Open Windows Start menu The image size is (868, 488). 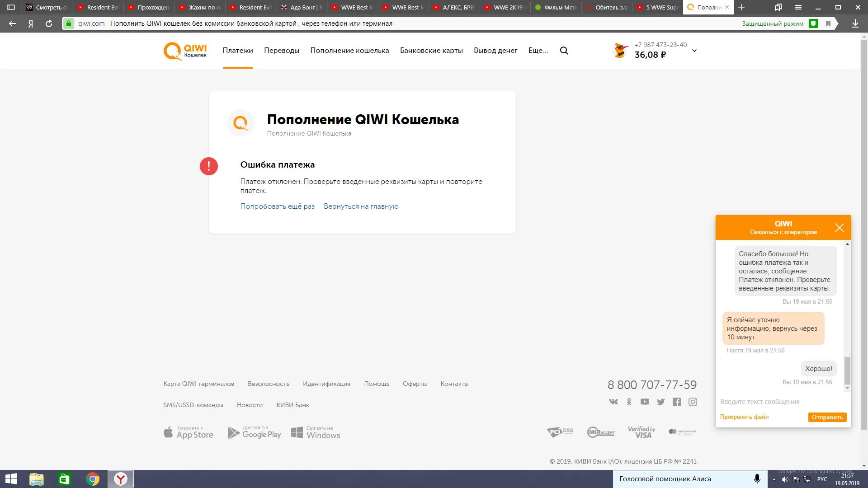(x=11, y=479)
